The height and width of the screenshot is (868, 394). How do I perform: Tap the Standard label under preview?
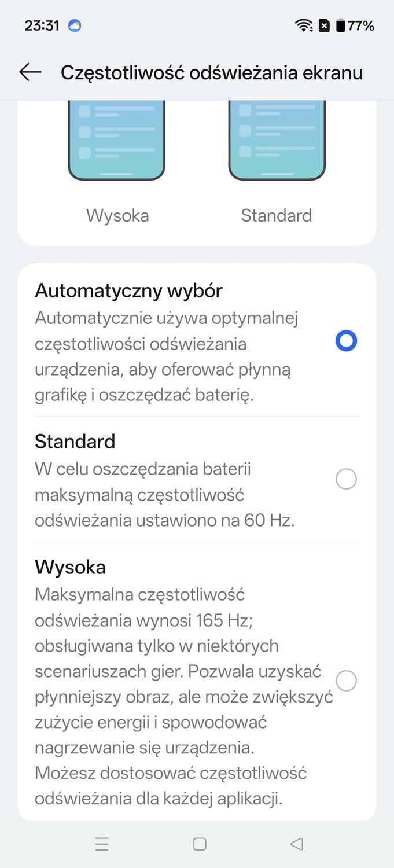276,216
